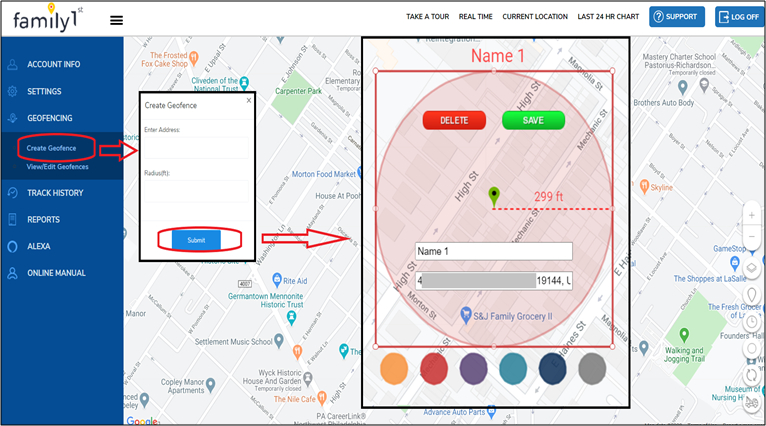This screenshot has width=766, height=426.
Task: Expand the Geofencing section
Action: (49, 118)
